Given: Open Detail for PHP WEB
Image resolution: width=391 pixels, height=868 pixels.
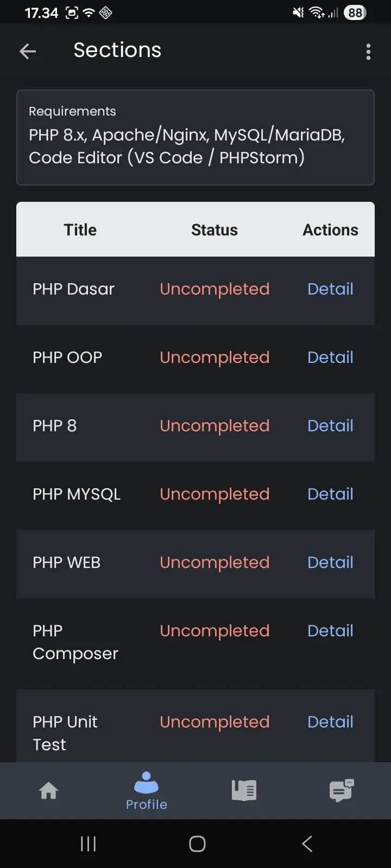Looking at the screenshot, I should pos(330,563).
